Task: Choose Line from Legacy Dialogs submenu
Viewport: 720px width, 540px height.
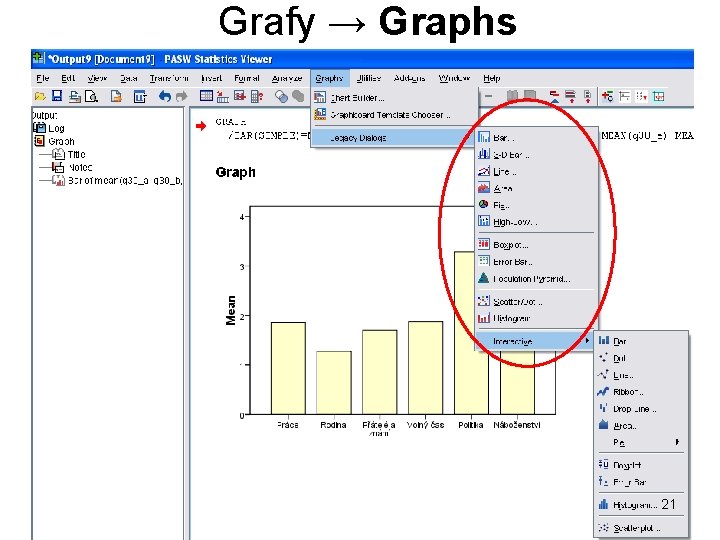Action: coord(536,172)
